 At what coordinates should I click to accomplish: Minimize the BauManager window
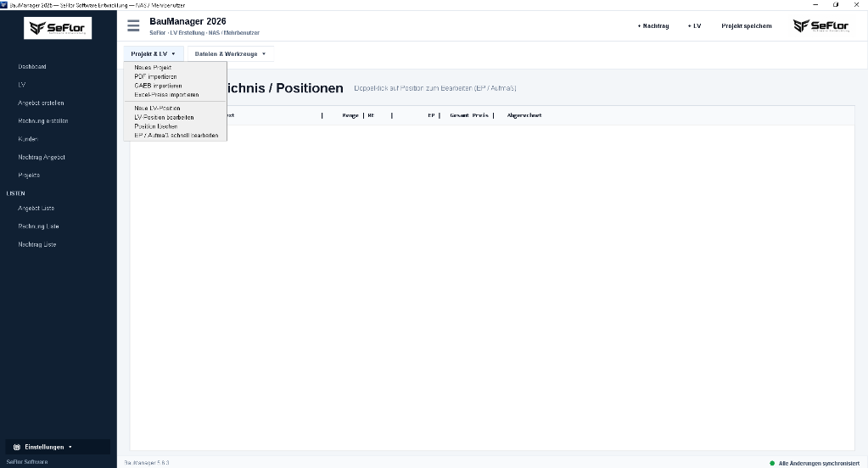pyautogui.click(x=815, y=5)
